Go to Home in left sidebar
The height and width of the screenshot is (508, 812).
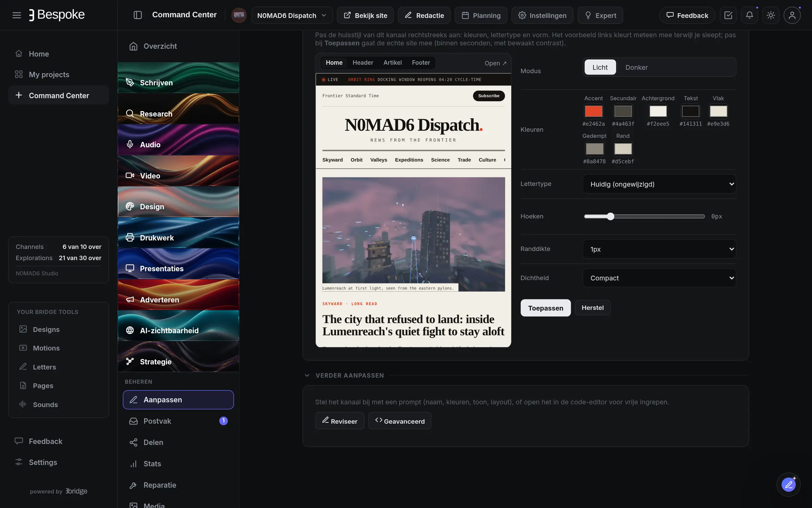pos(59,54)
